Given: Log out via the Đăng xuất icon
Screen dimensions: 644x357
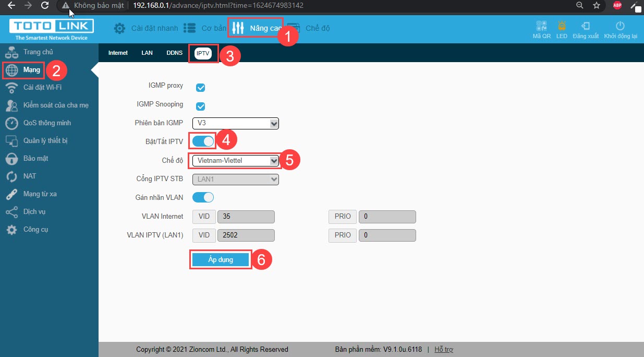Looking at the screenshot, I should 586,26.
